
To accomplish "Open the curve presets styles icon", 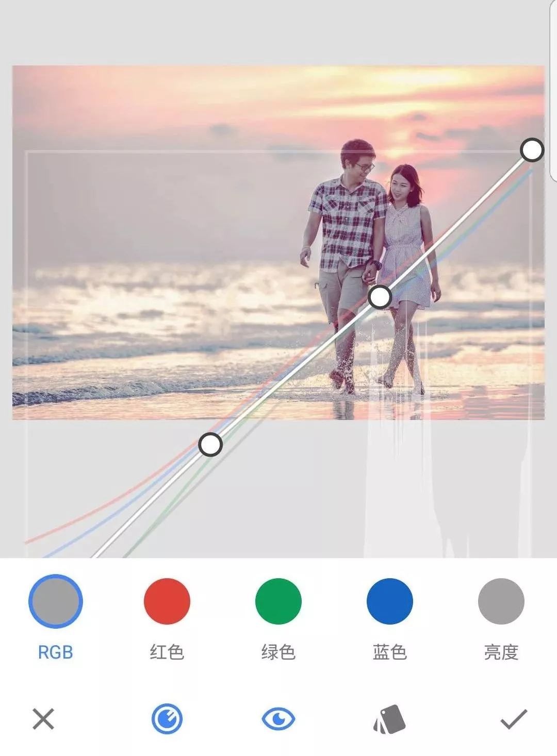I will pyautogui.click(x=389, y=719).
